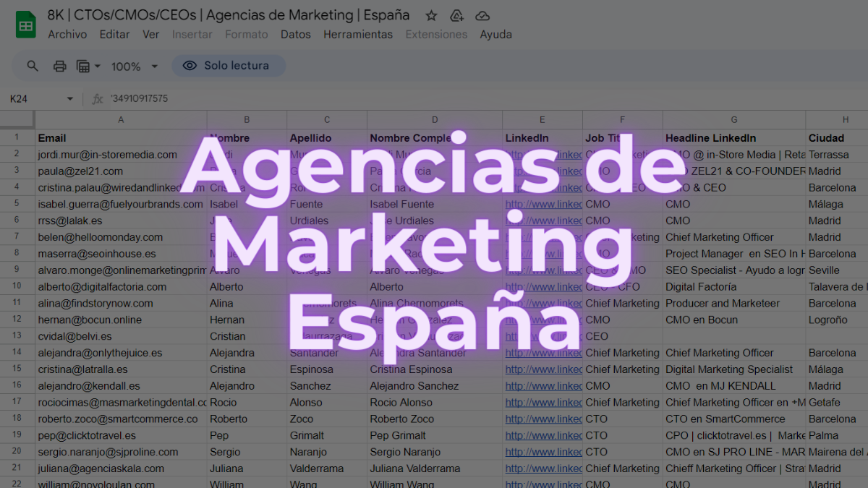Viewport: 868px width, 488px height.
Task: Select cell alejandro@kendall.es
Action: coord(121,386)
